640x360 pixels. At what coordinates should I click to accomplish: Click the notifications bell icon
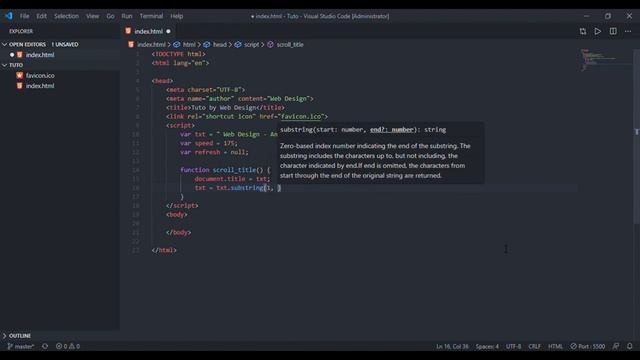pos(629,346)
